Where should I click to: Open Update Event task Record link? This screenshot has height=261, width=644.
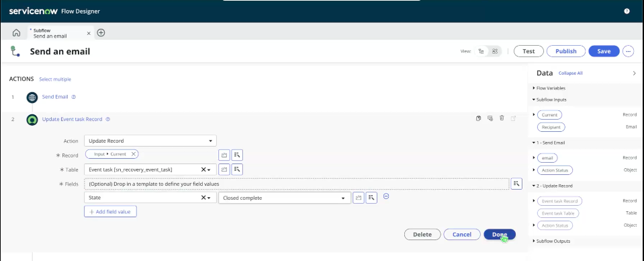pyautogui.click(x=73, y=119)
